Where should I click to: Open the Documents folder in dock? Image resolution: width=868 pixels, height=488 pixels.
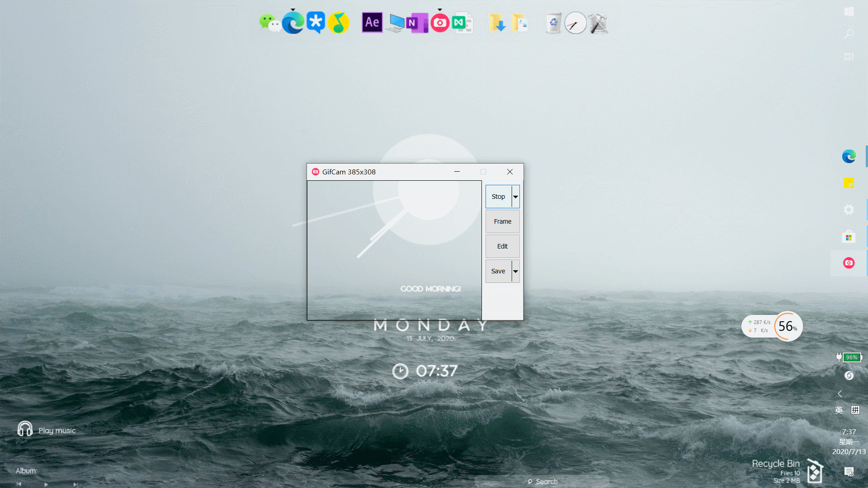click(519, 23)
